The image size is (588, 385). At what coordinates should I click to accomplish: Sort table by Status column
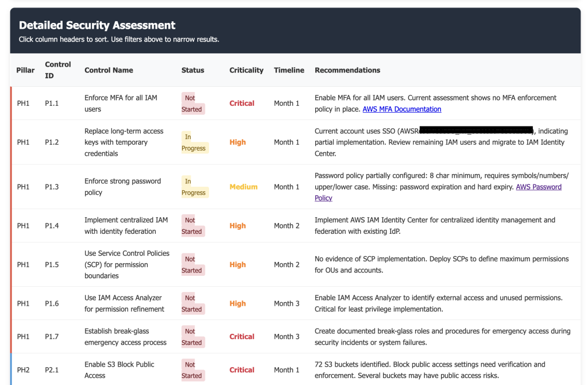[192, 70]
